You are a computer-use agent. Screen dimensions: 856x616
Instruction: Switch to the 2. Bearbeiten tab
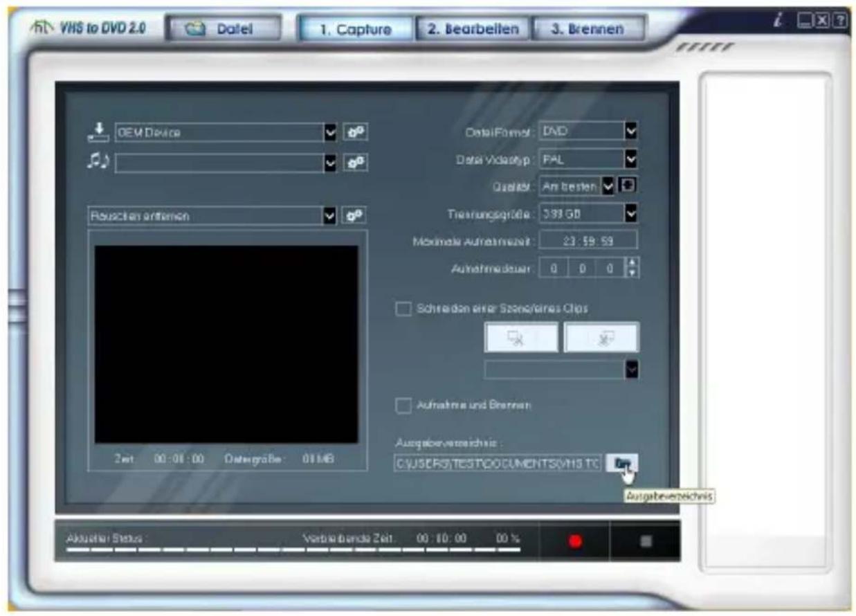pos(473,29)
